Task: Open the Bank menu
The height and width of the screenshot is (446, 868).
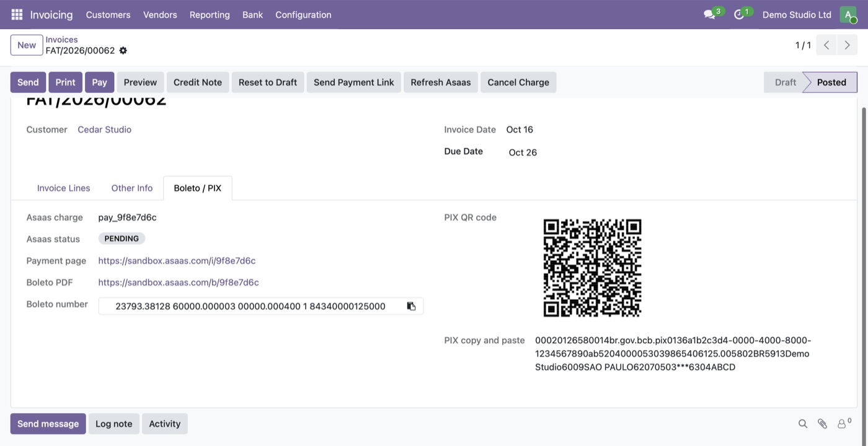Action: [x=252, y=14]
